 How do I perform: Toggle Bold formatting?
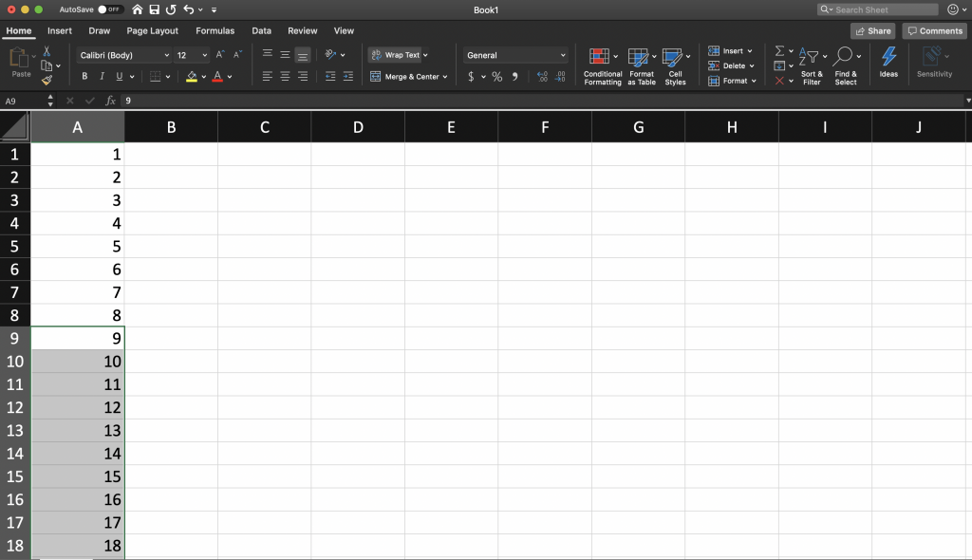pos(84,76)
